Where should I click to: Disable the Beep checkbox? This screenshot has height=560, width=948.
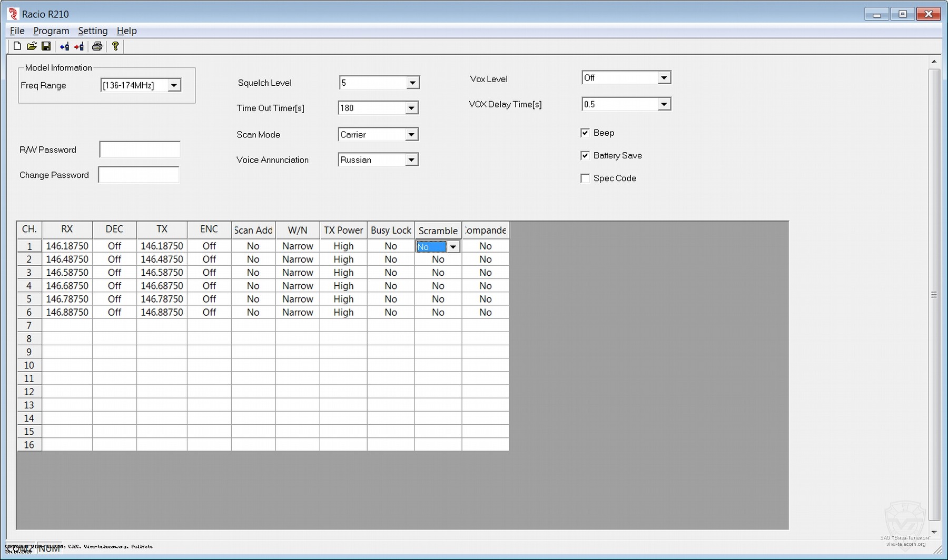point(585,133)
